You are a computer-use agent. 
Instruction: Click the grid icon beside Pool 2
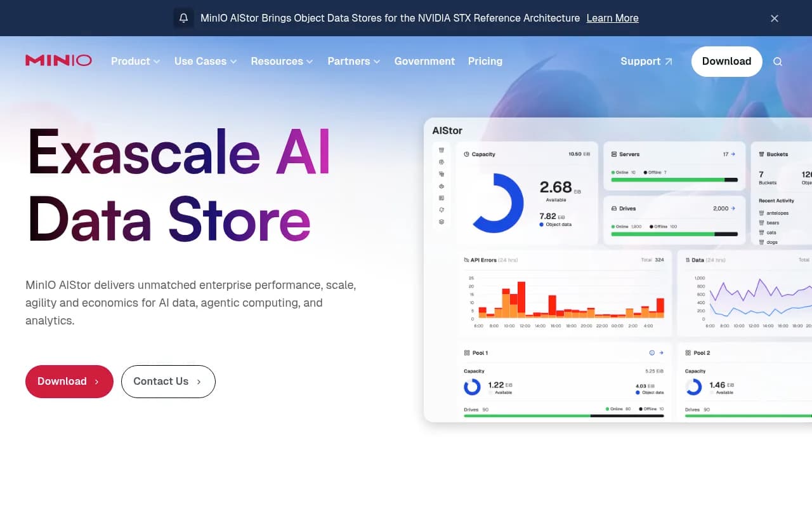(688, 352)
